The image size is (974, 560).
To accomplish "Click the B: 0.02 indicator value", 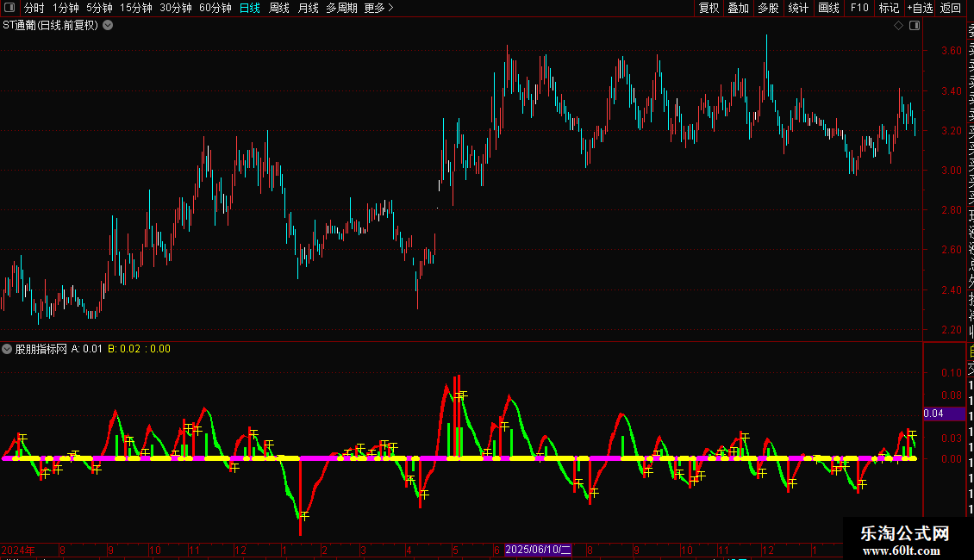I will click(124, 349).
